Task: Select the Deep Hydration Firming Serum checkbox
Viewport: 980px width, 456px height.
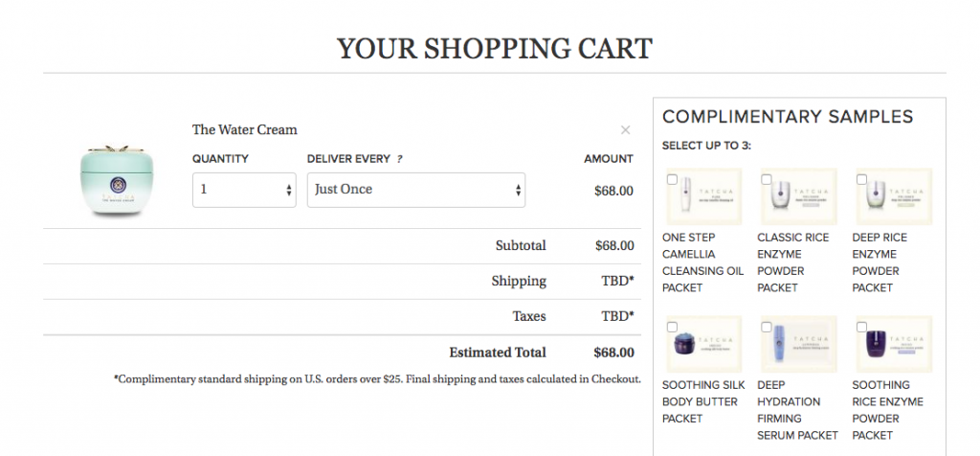Action: [767, 327]
